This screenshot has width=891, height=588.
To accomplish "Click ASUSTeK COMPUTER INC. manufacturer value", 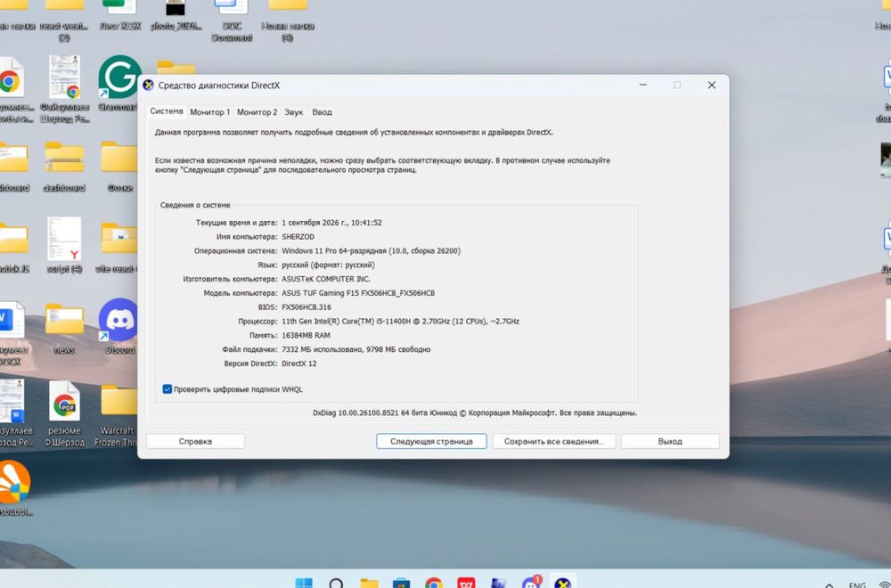I will click(325, 279).
